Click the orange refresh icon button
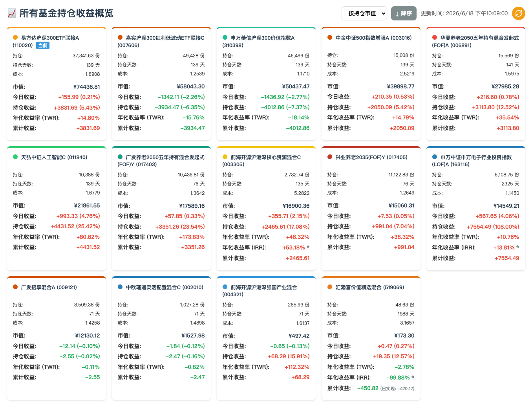The width and height of the screenshot is (532, 409). pos(519,13)
